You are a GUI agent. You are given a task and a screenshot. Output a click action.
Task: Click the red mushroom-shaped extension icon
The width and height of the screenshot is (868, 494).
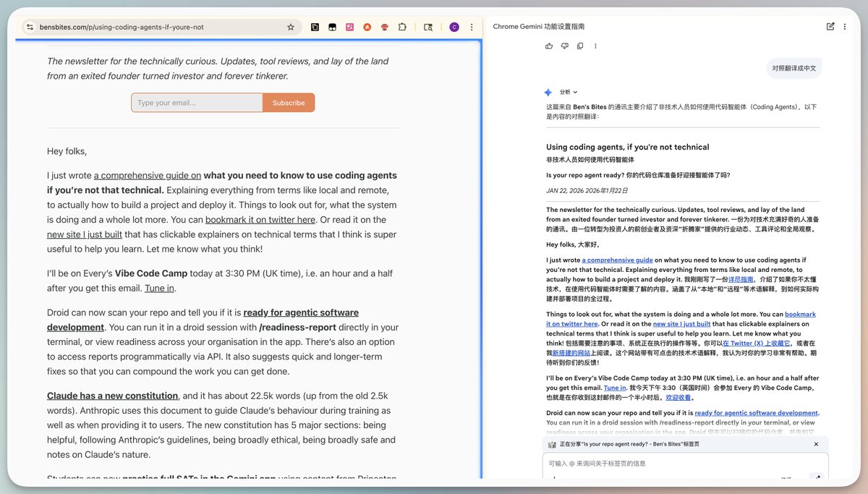pos(385,27)
